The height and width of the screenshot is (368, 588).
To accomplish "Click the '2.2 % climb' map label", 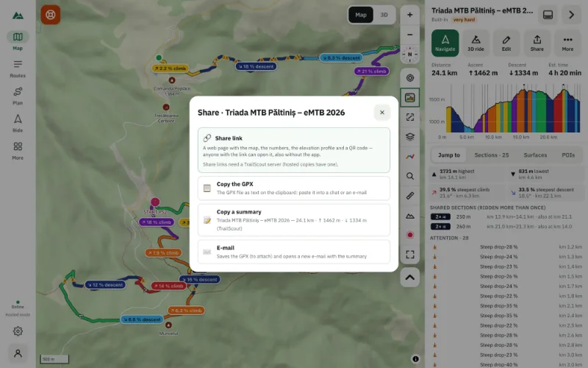I will tap(171, 68).
